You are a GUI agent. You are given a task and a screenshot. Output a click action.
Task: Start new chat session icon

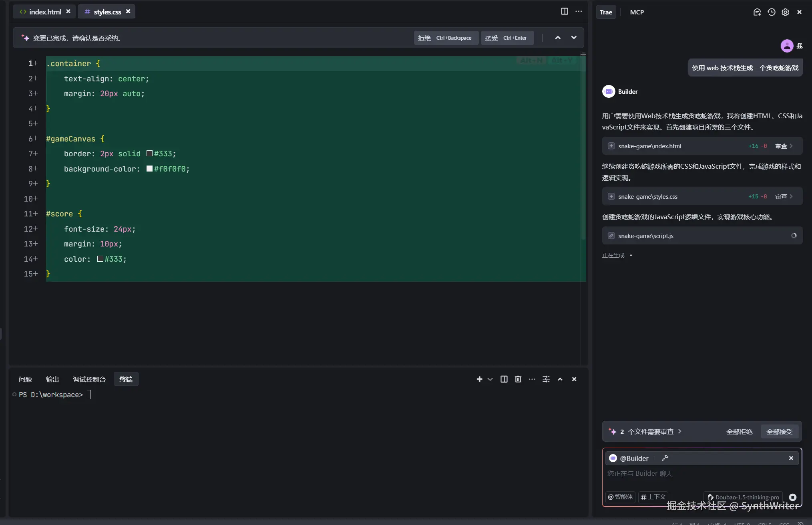[x=757, y=12]
